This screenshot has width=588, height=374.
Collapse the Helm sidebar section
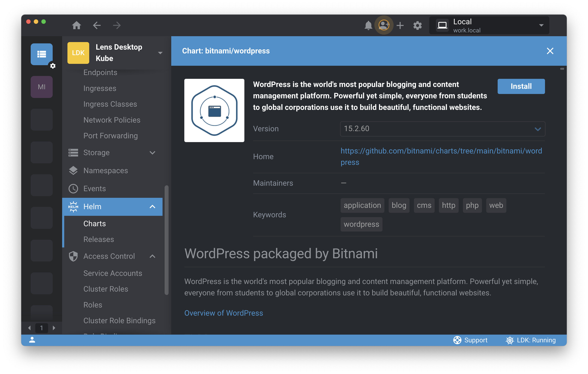pos(152,207)
